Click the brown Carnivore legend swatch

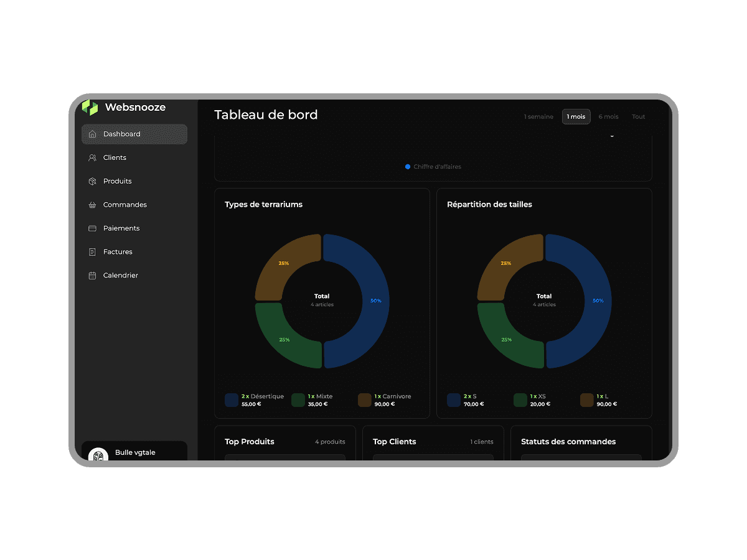[365, 400]
